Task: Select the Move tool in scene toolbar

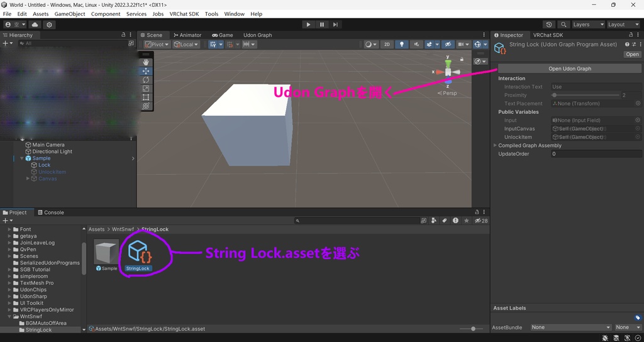Action: point(146,71)
